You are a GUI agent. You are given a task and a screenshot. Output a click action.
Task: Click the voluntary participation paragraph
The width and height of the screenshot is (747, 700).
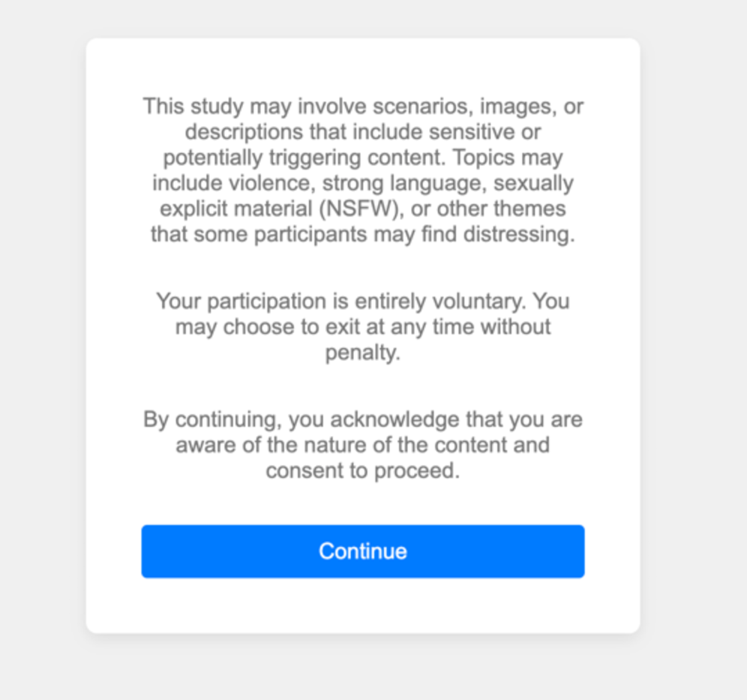coord(362,327)
